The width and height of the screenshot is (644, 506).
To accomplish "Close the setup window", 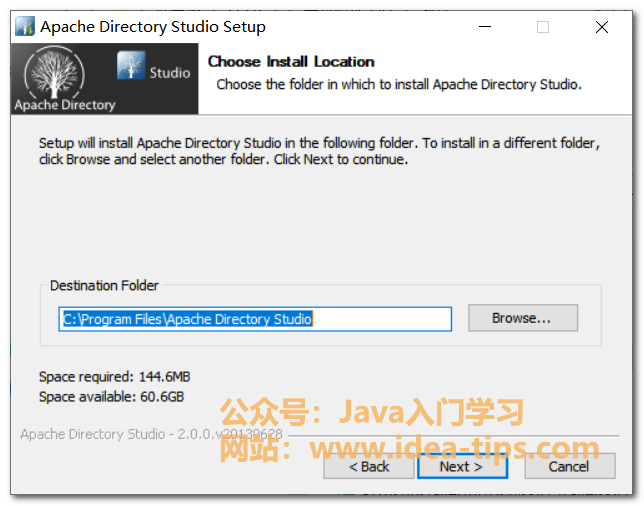I will coord(602,27).
